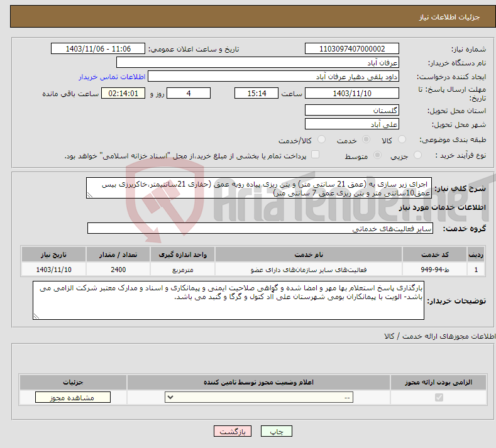Click the اعلام وضعیت مجوز توسط تامین کننده header

pos(258,382)
